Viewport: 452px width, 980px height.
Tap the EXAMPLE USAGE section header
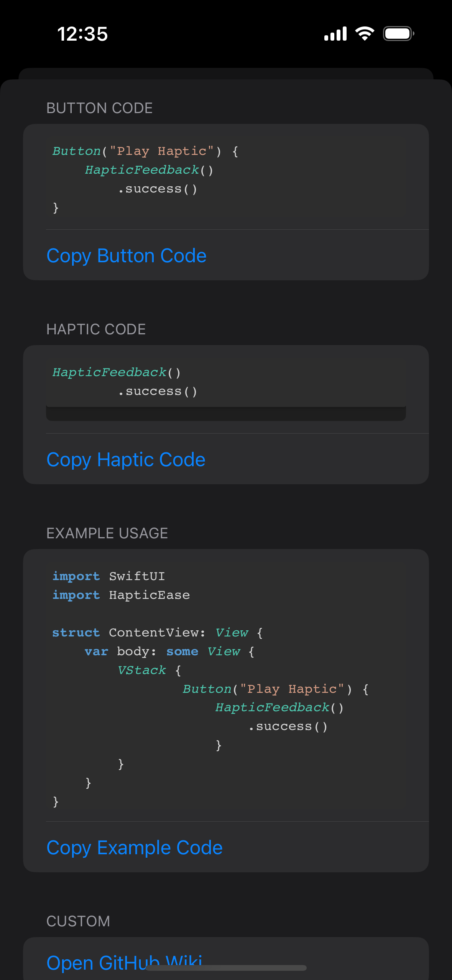[x=107, y=533]
